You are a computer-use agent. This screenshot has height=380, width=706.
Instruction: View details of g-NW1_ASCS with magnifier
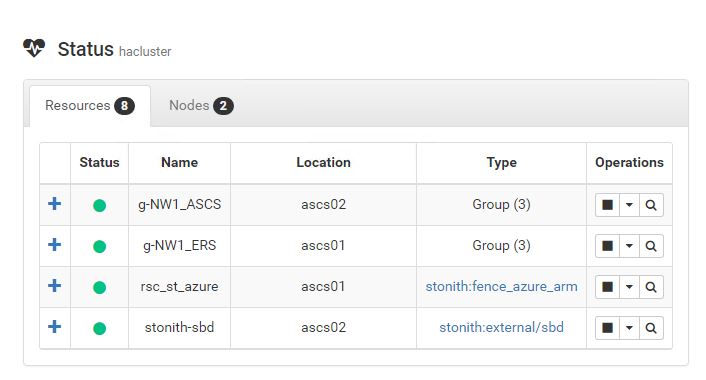[651, 205]
